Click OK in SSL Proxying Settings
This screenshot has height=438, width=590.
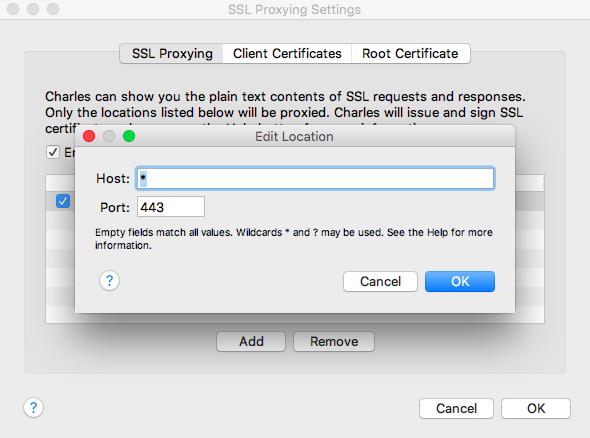536,408
